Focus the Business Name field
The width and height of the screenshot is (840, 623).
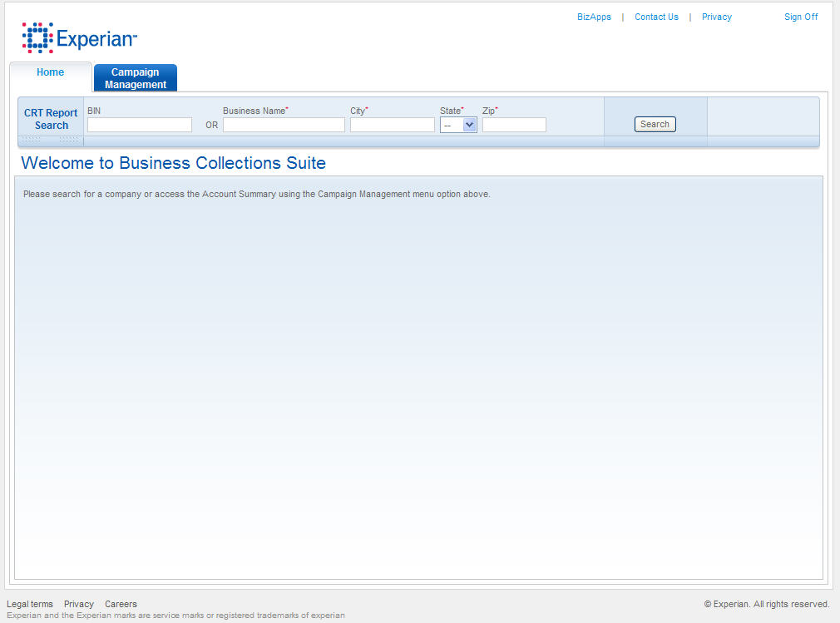click(284, 125)
